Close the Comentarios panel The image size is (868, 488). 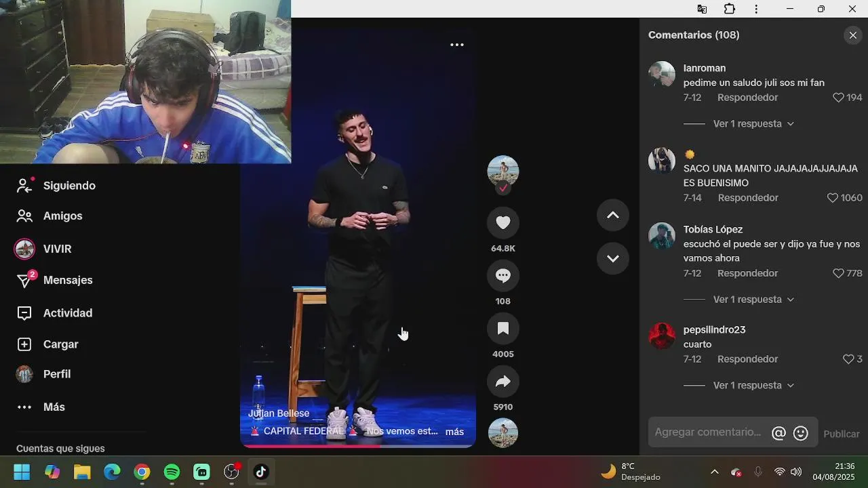[853, 35]
